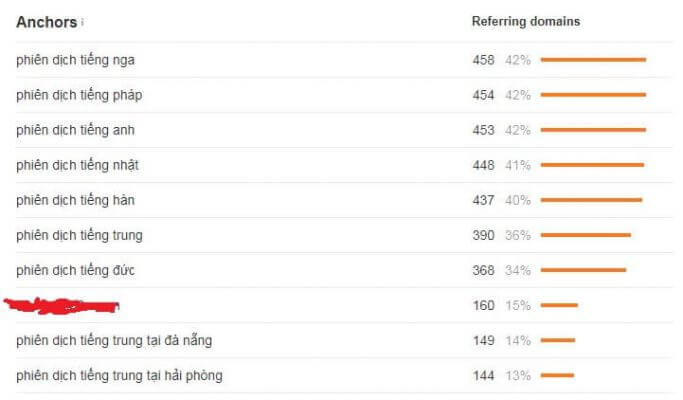This screenshot has width=683, height=400.
Task: Click the 454 referring domains number
Action: coord(483,95)
